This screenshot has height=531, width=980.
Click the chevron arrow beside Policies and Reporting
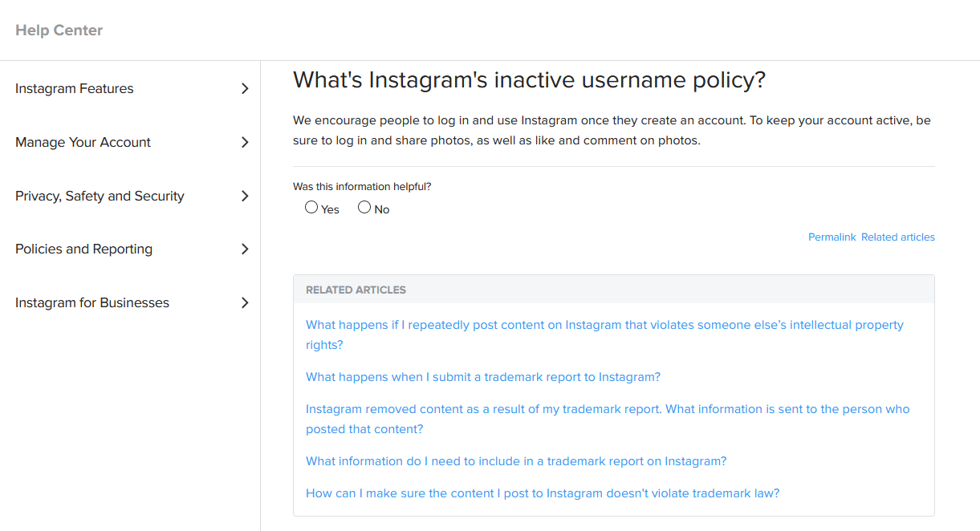coord(246,249)
